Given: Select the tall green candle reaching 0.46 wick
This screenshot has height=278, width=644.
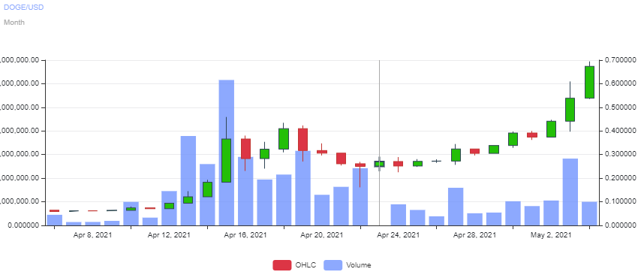Looking at the screenshot, I should pyautogui.click(x=227, y=160).
